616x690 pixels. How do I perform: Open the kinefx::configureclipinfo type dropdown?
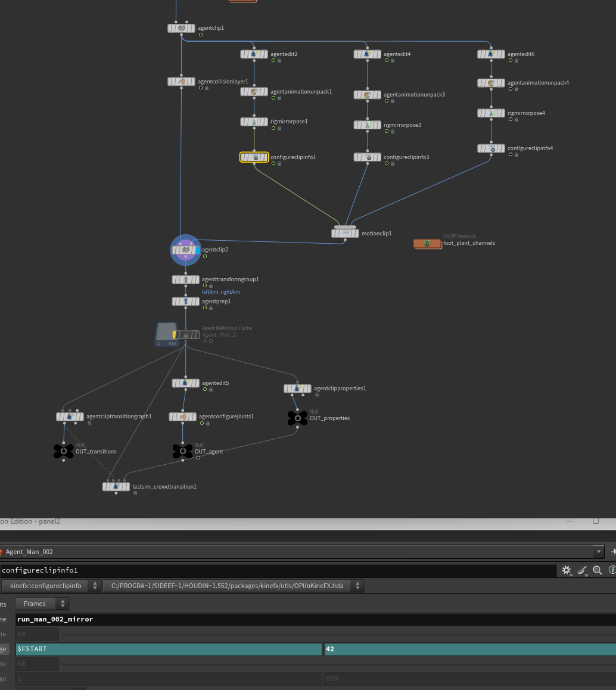pos(50,586)
